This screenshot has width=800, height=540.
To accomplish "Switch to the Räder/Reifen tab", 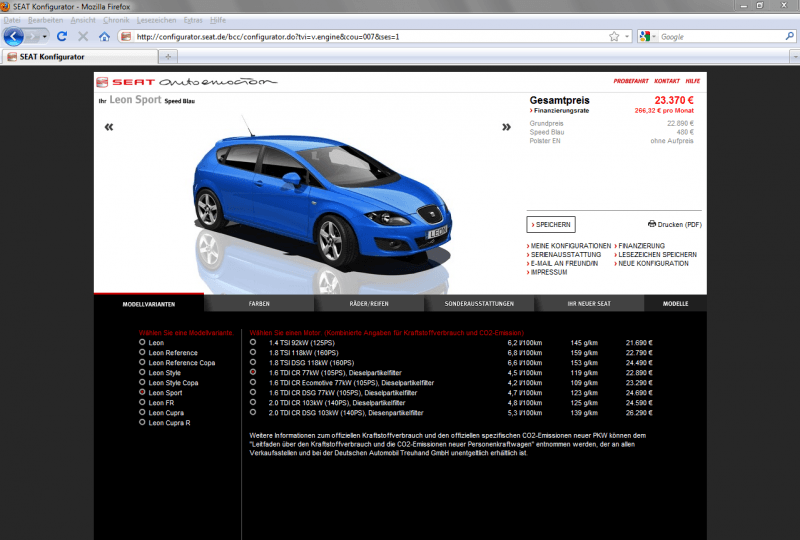I will click(x=369, y=304).
